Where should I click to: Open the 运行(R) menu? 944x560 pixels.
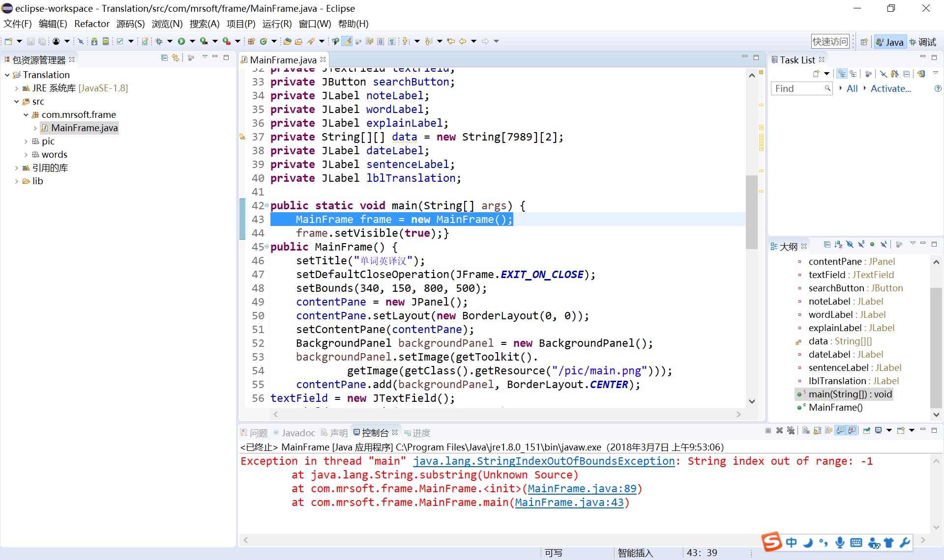click(x=277, y=24)
